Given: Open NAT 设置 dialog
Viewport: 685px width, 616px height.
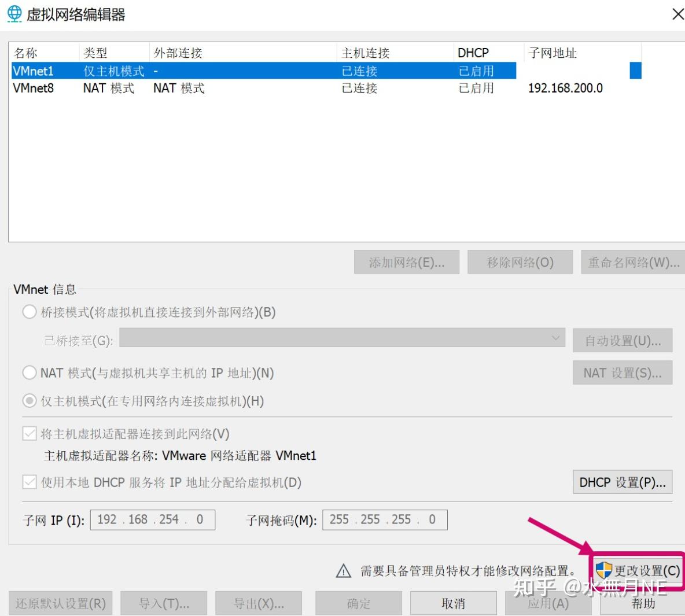Looking at the screenshot, I should pos(623,372).
